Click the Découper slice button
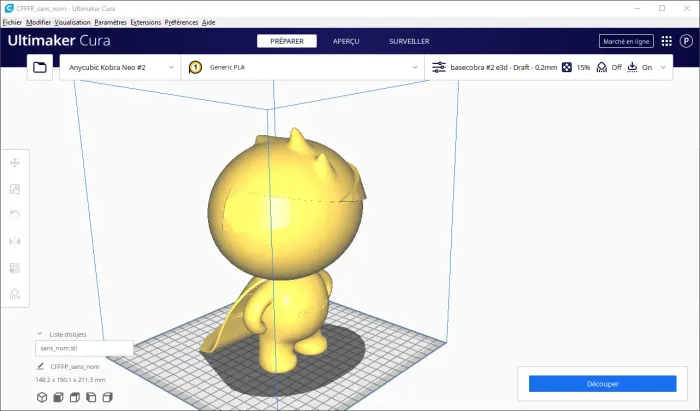The width and height of the screenshot is (700, 411). coord(602,384)
